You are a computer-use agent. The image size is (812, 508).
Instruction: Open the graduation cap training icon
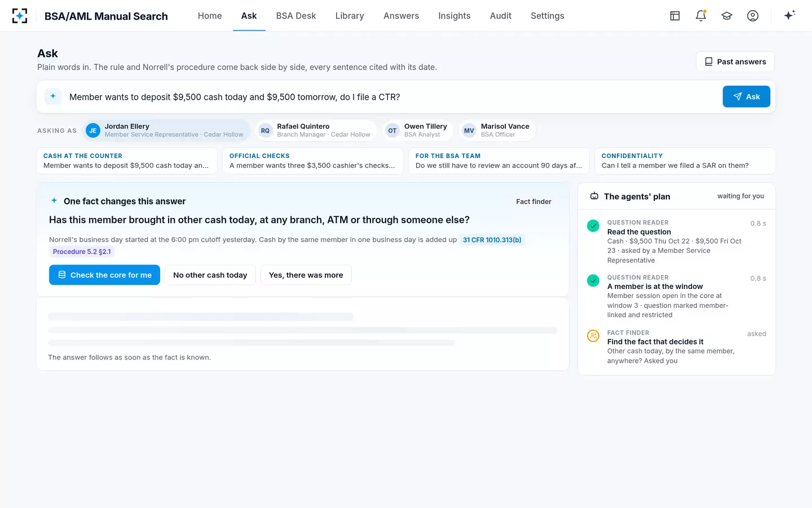coord(727,16)
